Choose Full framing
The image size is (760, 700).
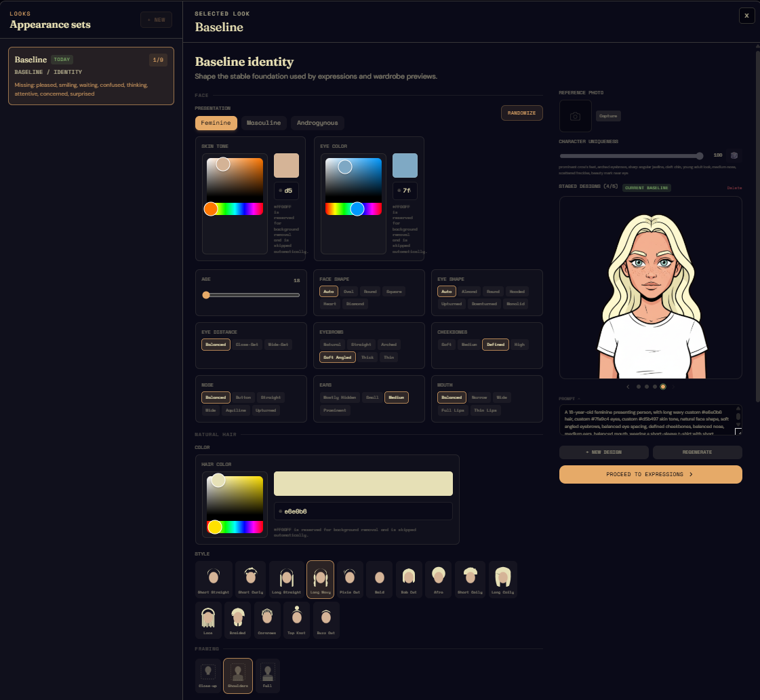click(268, 676)
